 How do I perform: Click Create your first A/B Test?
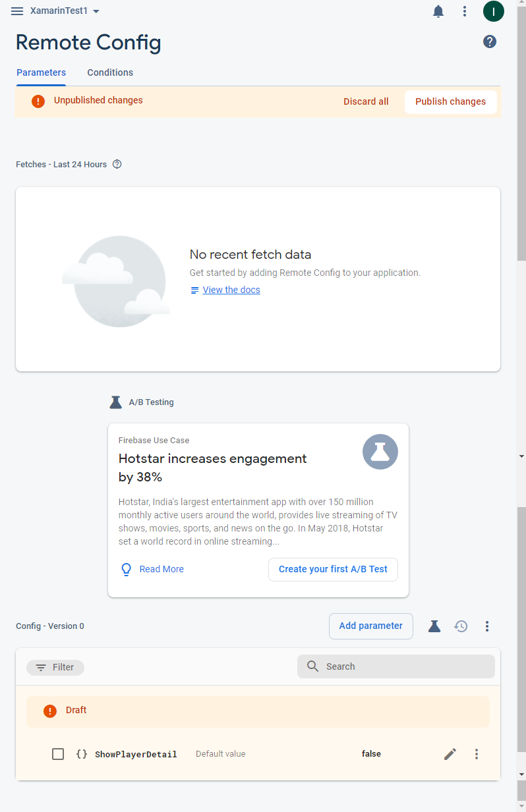pos(333,569)
